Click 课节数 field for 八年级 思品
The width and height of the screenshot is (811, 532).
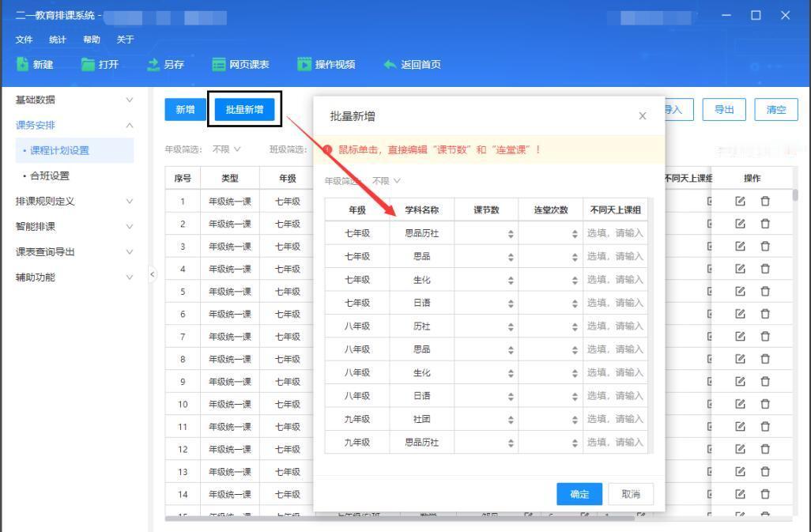pos(486,349)
